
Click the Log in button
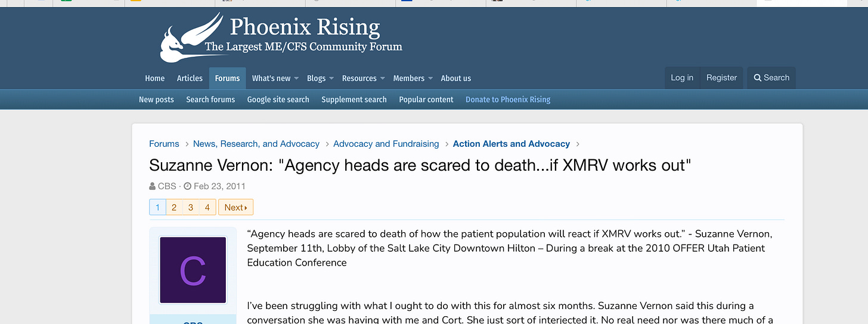682,78
